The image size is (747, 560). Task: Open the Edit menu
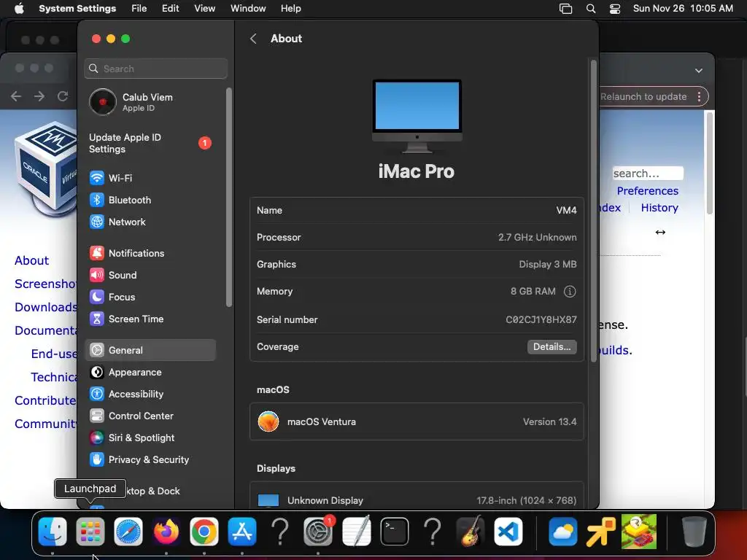pos(170,9)
